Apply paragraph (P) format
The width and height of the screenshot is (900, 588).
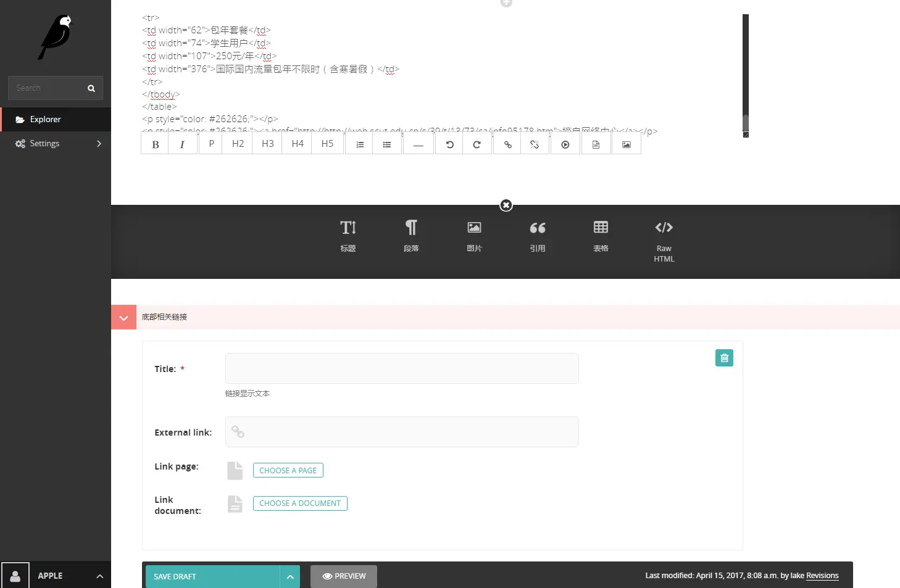(211, 144)
